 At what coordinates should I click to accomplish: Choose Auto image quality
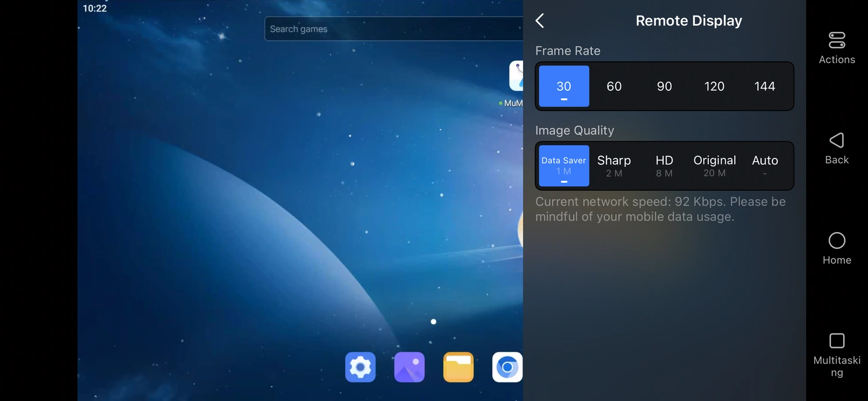(x=765, y=166)
